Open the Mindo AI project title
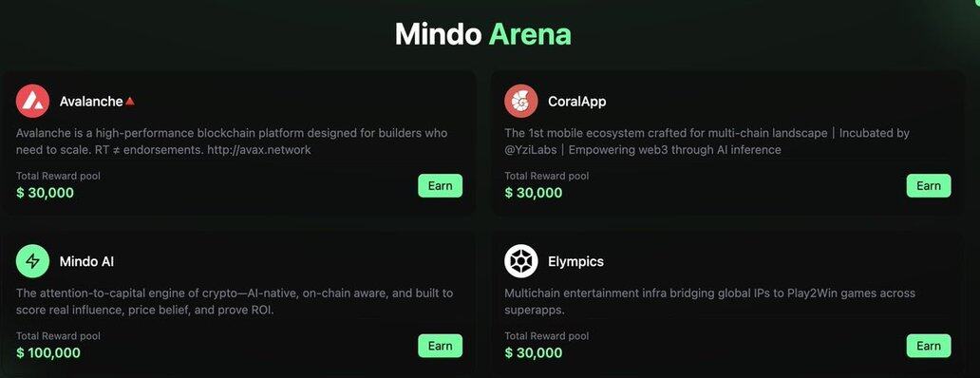 [86, 261]
